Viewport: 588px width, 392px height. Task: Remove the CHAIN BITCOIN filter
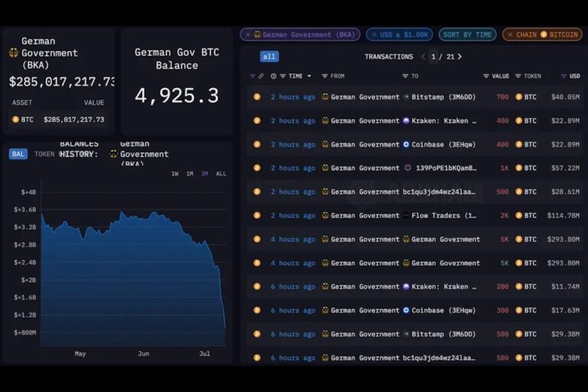510,35
